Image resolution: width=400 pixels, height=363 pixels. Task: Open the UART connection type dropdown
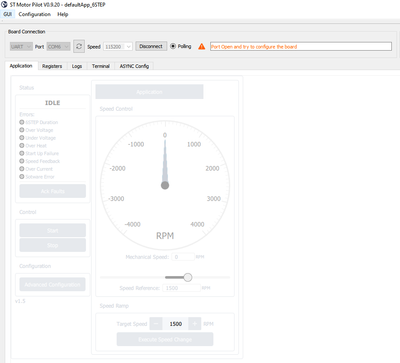click(21, 47)
